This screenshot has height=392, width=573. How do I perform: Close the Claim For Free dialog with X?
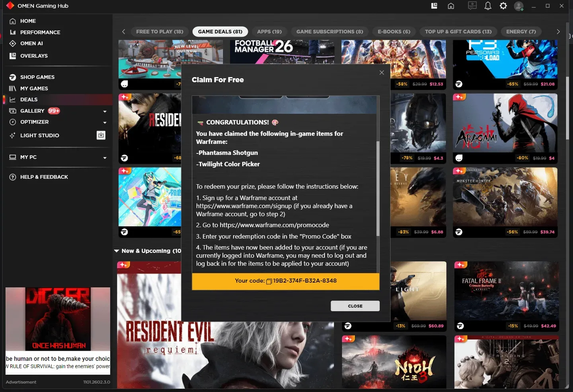[382, 72]
